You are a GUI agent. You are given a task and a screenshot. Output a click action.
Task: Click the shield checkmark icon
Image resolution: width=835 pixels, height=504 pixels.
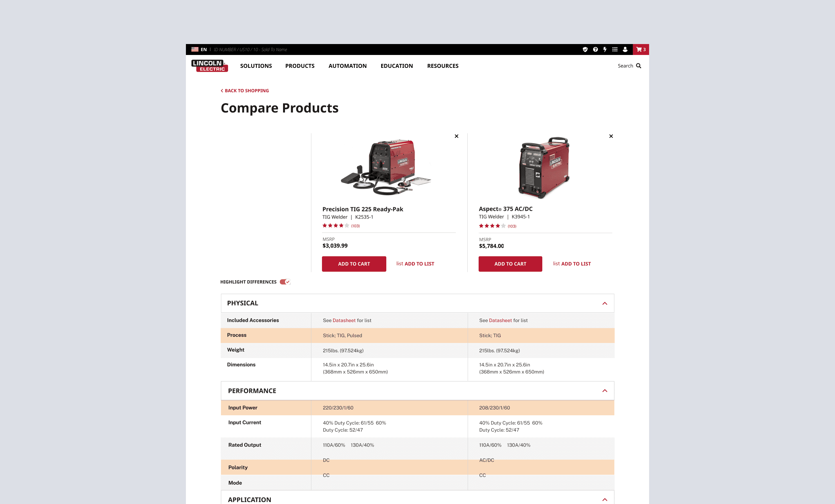click(x=585, y=50)
